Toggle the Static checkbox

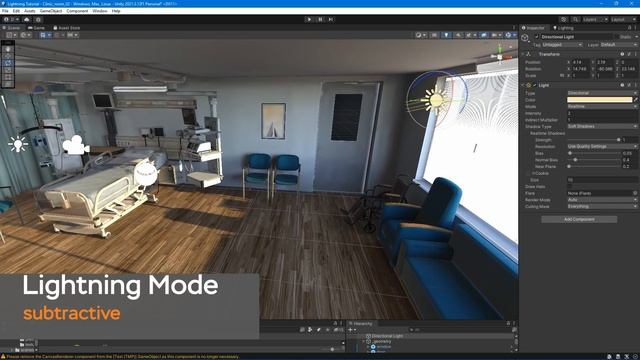616,37
